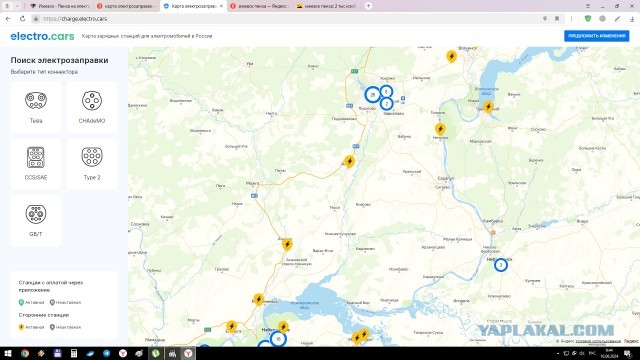The width and height of the screenshot is (640, 360).
Task: Select the CHAdeMO connector type card
Action: coord(92,107)
